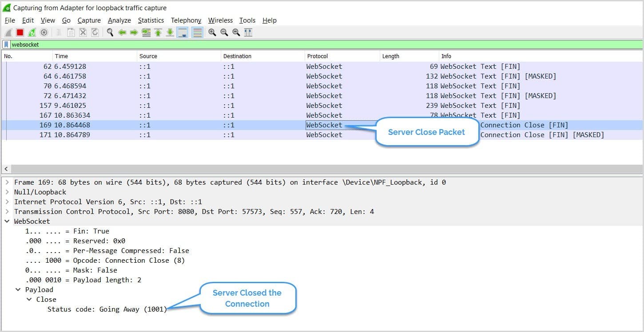
Task: Click the display filter bookmark icon
Action: (x=6, y=44)
